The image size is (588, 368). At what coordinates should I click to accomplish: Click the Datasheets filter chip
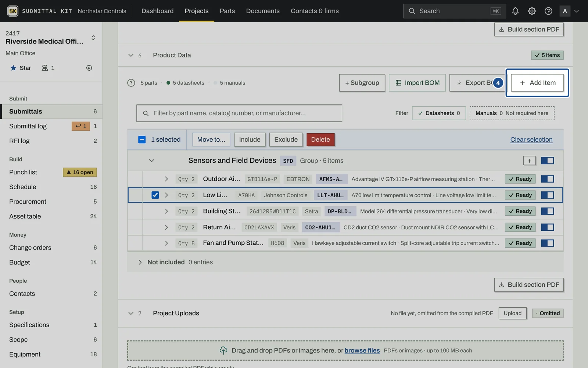[x=439, y=113]
